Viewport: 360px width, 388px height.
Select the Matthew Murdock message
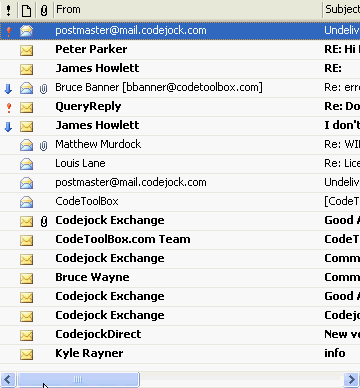tap(180, 145)
